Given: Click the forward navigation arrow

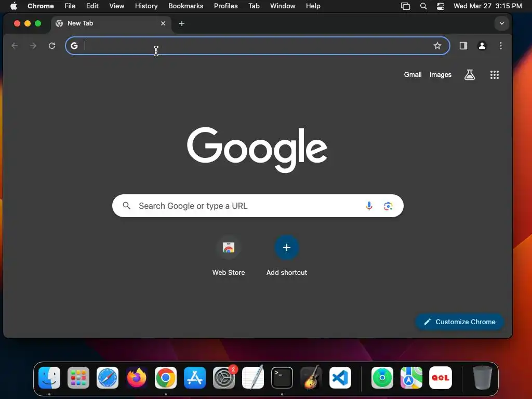Looking at the screenshot, I should pos(33,46).
